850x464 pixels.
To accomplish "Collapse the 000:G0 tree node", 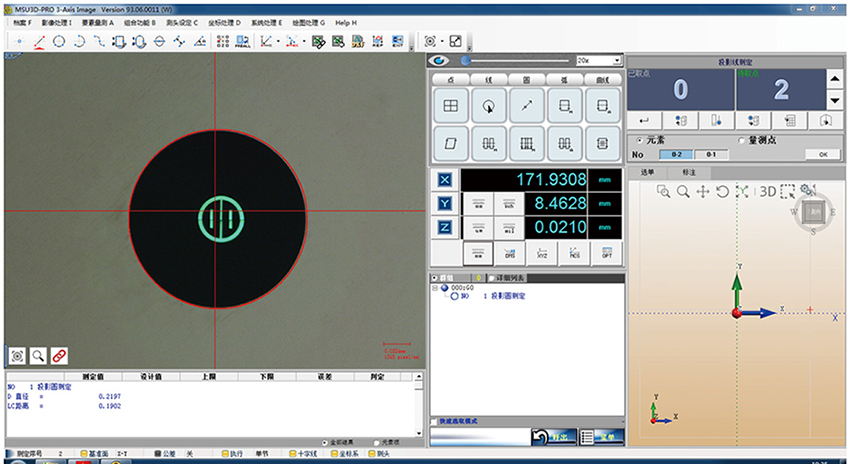I will pos(435,287).
